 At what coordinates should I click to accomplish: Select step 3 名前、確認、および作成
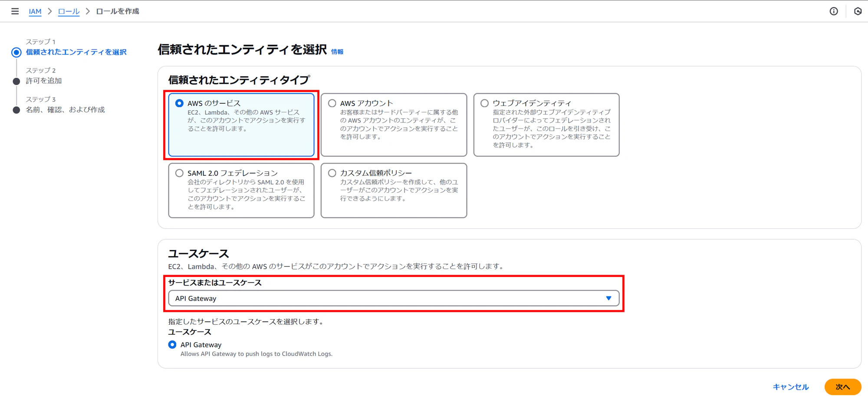click(66, 110)
